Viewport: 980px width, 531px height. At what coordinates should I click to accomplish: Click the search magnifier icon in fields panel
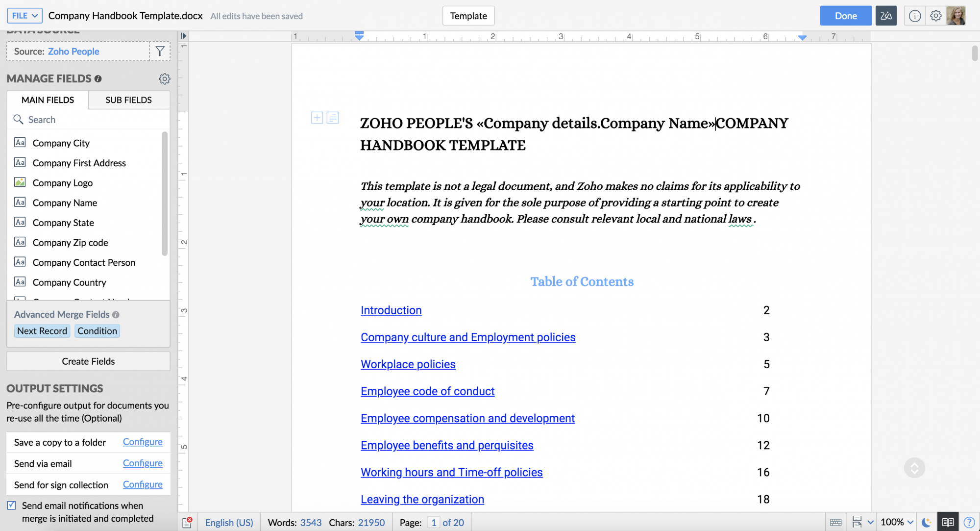(18, 119)
